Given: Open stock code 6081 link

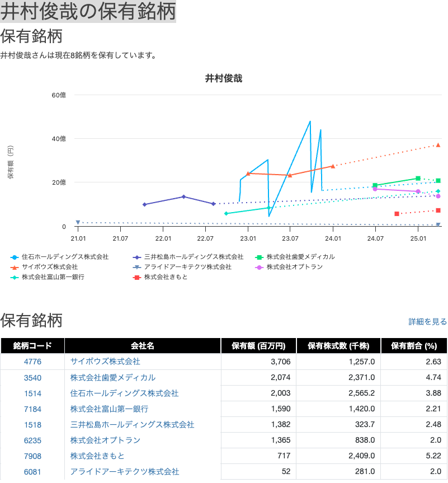Looking at the screenshot, I should coord(32,472).
